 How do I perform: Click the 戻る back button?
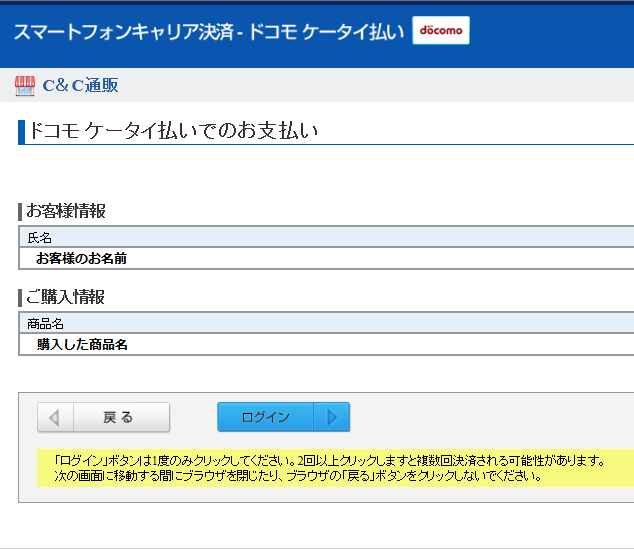(104, 417)
